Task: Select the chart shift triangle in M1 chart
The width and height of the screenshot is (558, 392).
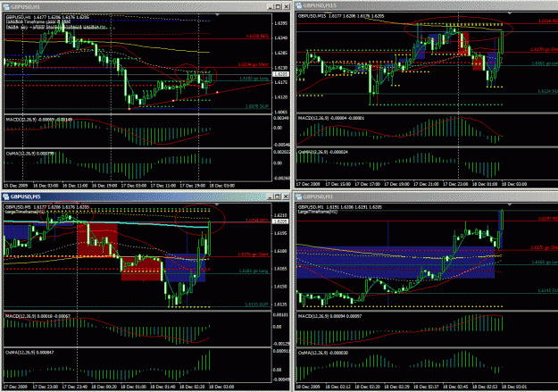Action: [x=510, y=204]
